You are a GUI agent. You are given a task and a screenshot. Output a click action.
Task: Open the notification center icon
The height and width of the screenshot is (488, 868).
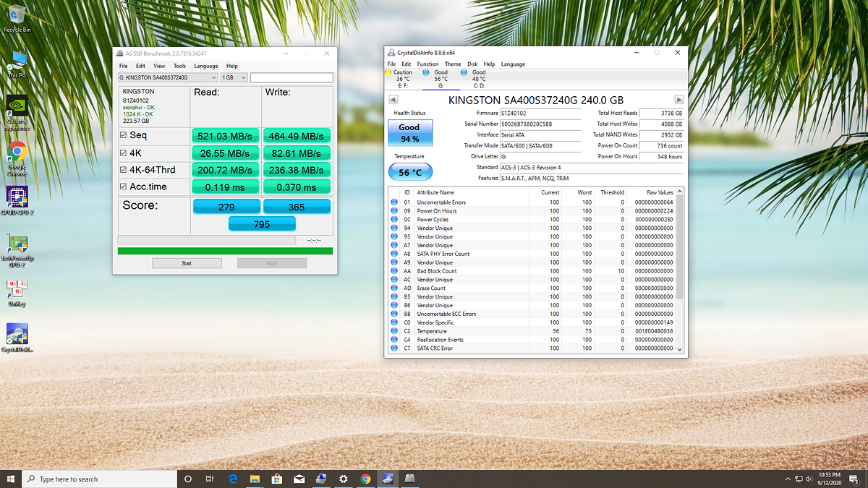855,479
